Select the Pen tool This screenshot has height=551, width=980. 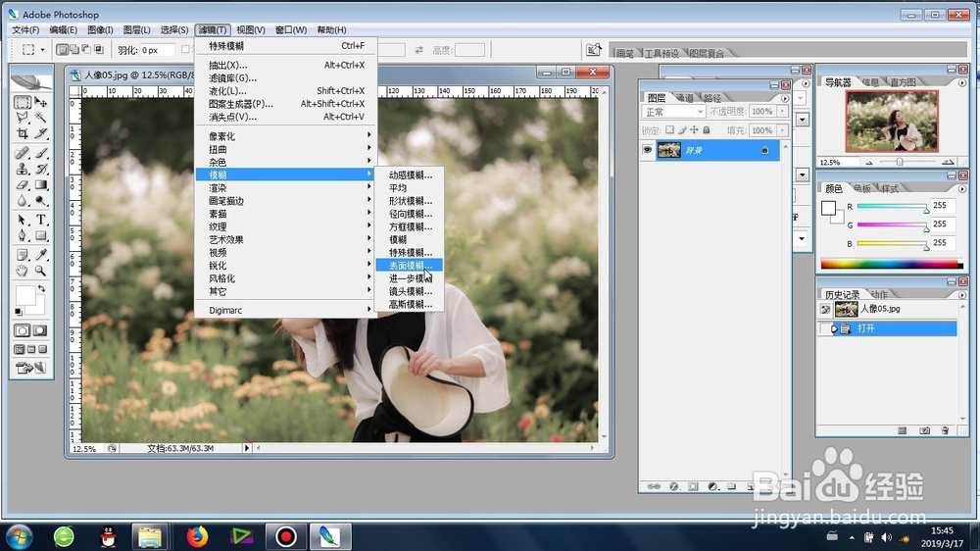tap(23, 235)
